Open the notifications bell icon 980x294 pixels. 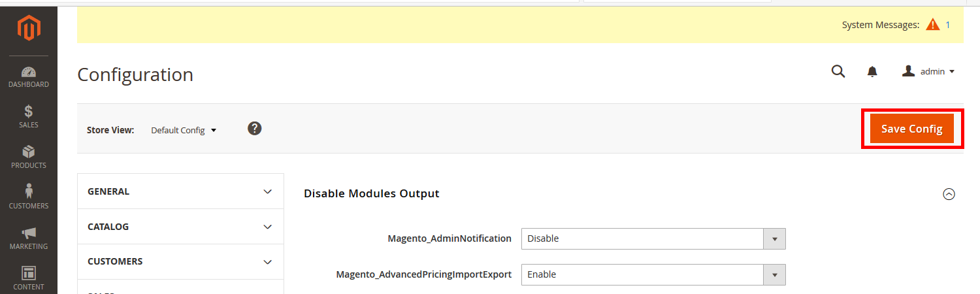click(x=872, y=72)
